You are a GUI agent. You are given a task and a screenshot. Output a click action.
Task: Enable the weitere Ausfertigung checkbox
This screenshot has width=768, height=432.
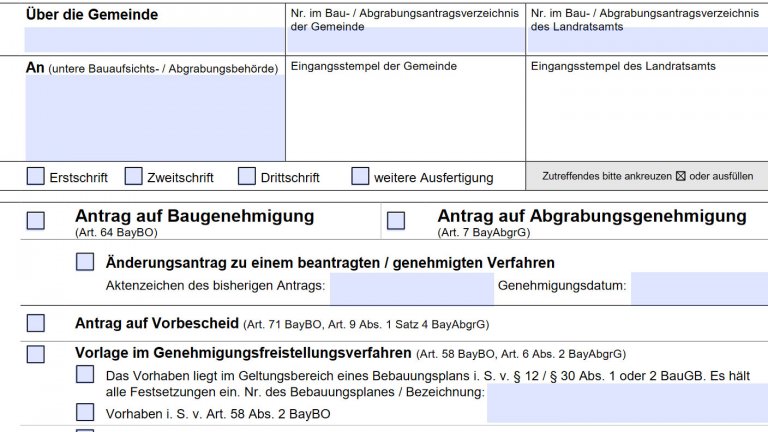click(360, 177)
